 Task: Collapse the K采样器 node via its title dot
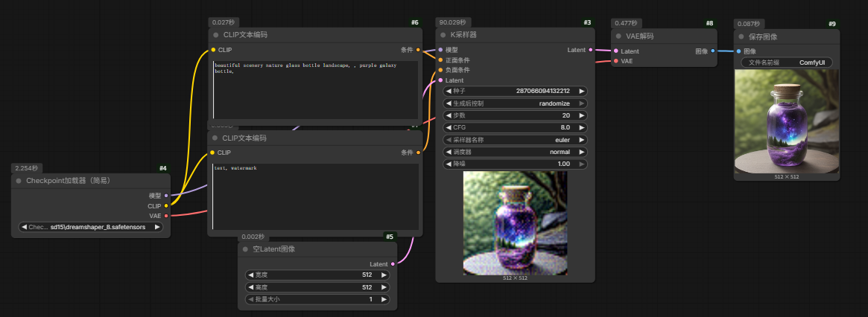(443, 34)
